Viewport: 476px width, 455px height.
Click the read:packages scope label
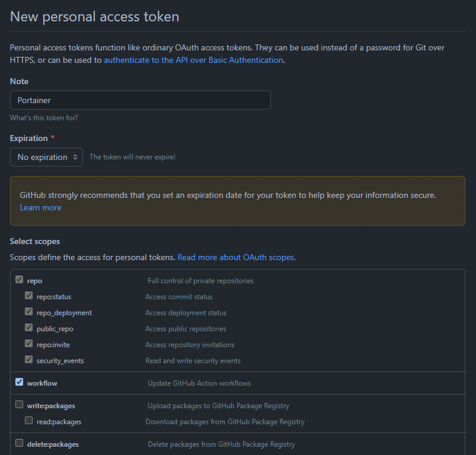tap(59, 422)
